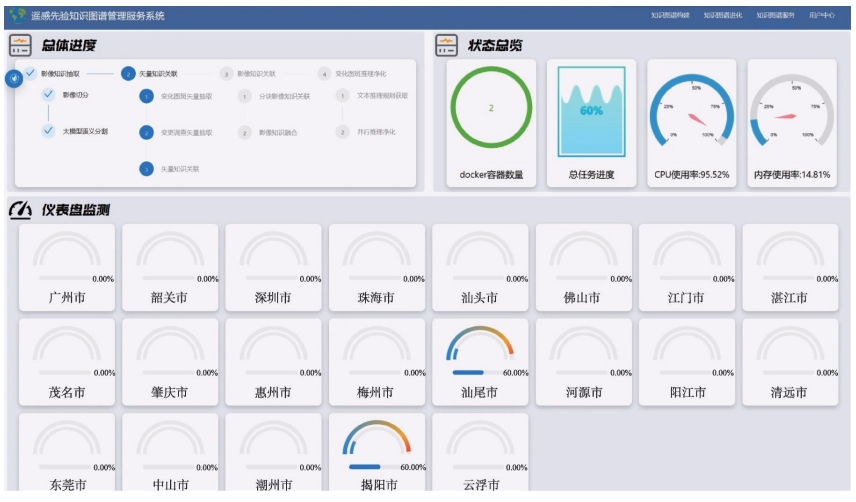The width and height of the screenshot is (856, 502).
Task: Click the 影像切分 completed checkmark
Action: 48,95
